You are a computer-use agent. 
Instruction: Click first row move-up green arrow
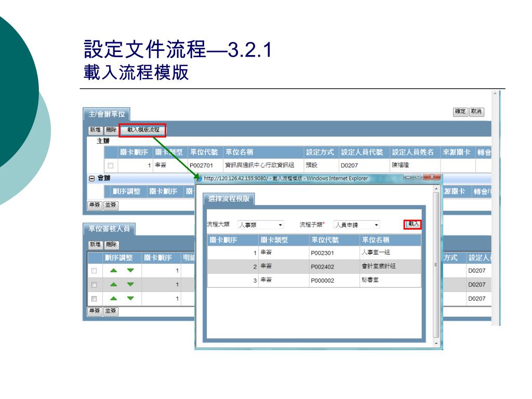114,270
